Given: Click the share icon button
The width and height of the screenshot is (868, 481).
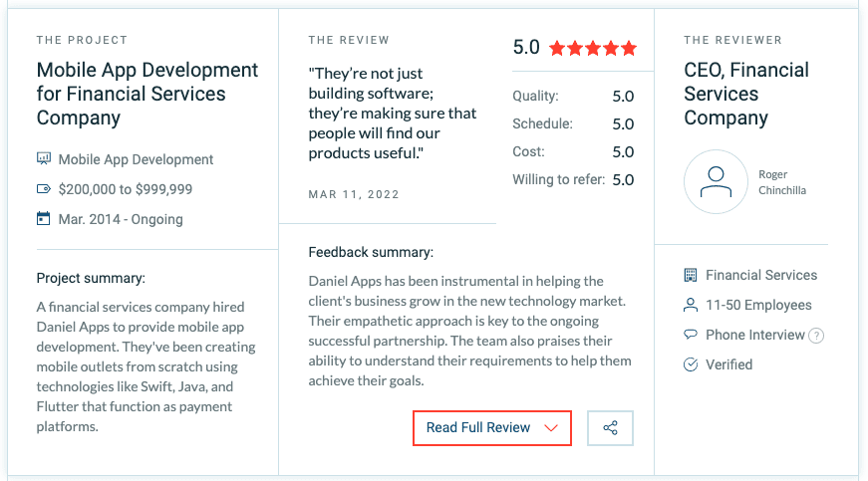Looking at the screenshot, I should (610, 428).
